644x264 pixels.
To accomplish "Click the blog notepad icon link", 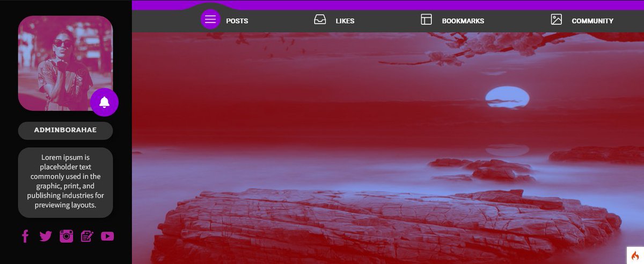I will [87, 236].
